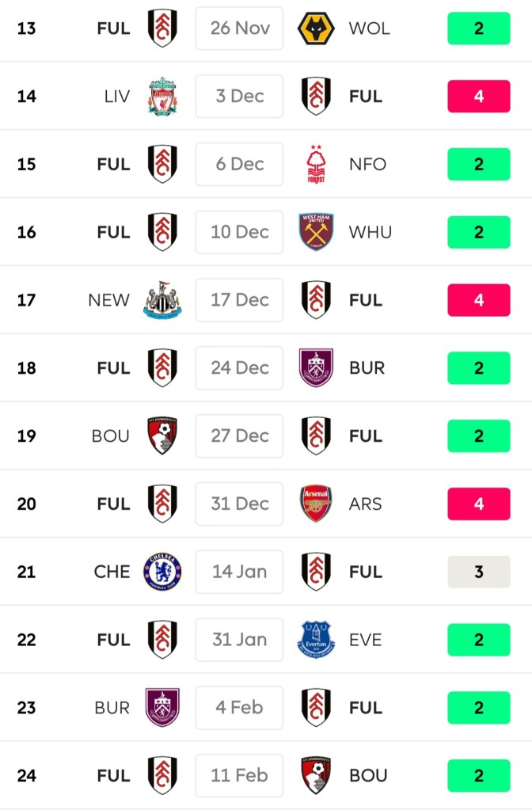This screenshot has height=810, width=532.
Task: Click green difficulty badge for Everton fixture
Action: click(478, 640)
